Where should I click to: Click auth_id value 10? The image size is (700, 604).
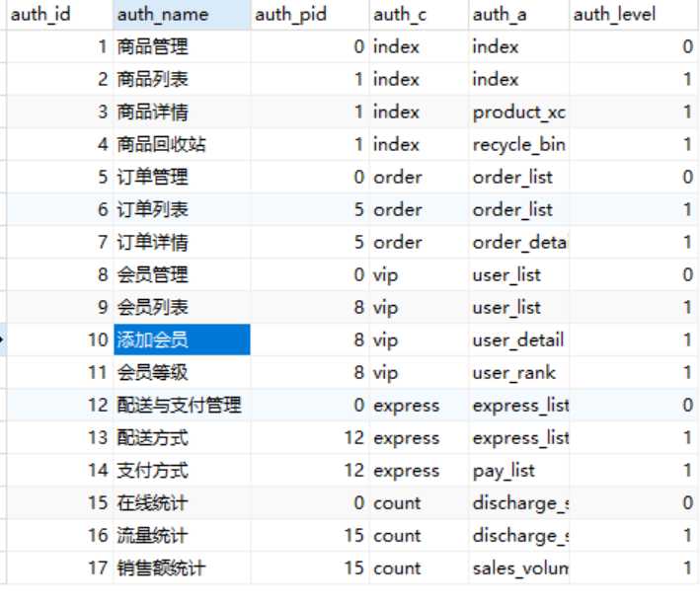tap(98, 340)
